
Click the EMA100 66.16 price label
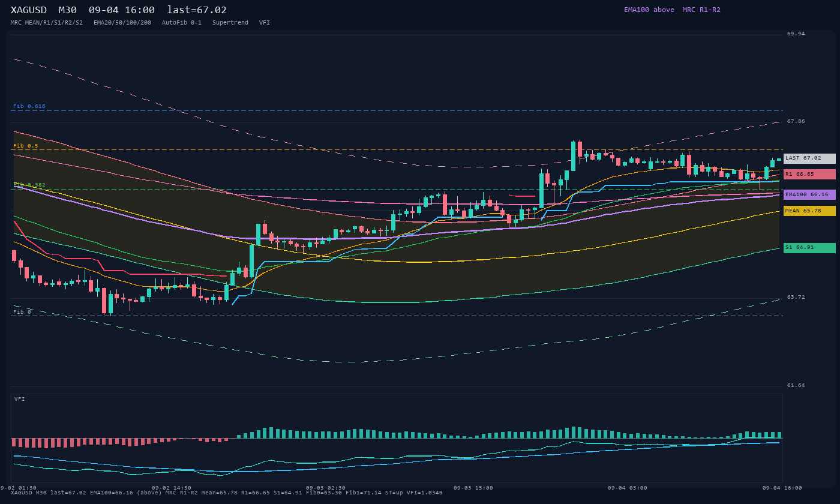[809, 194]
